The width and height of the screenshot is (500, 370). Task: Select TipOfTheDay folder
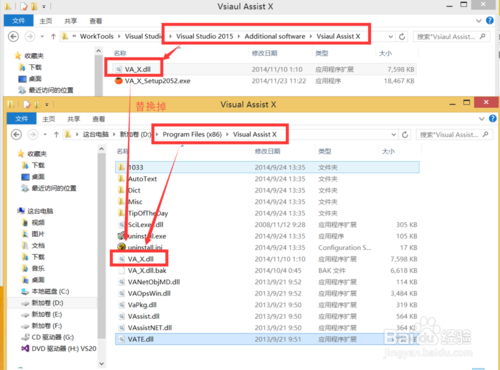click(143, 213)
